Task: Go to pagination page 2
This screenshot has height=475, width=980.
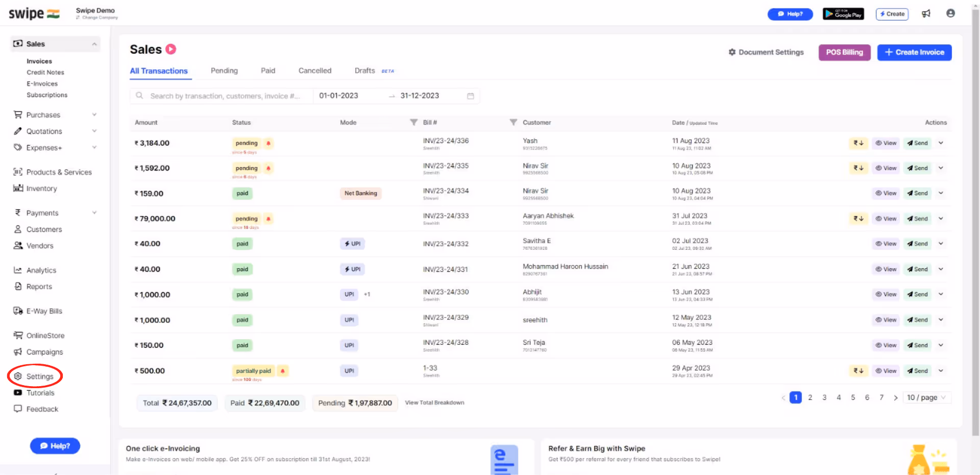Action: [x=810, y=397]
